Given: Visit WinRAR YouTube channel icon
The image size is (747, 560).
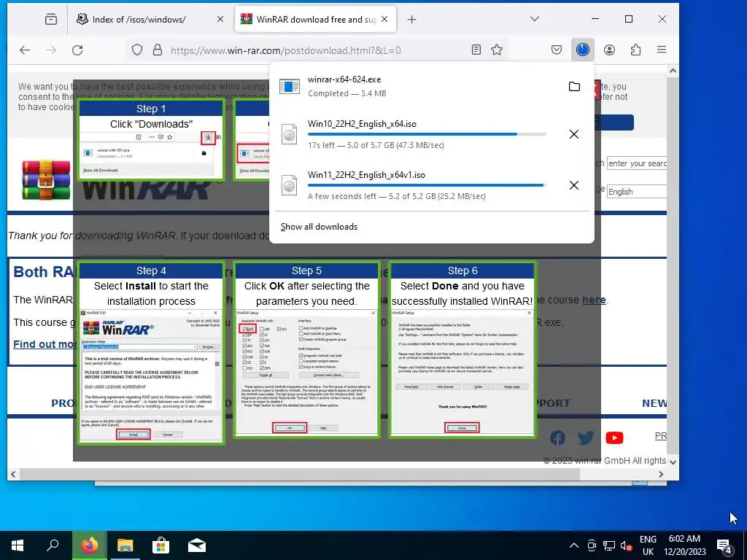Looking at the screenshot, I should pos(614,437).
